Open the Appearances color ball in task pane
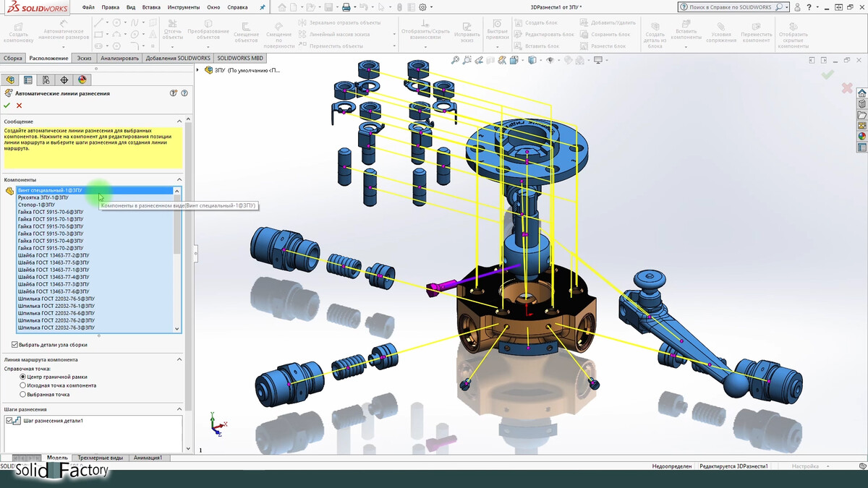 pos(861,136)
